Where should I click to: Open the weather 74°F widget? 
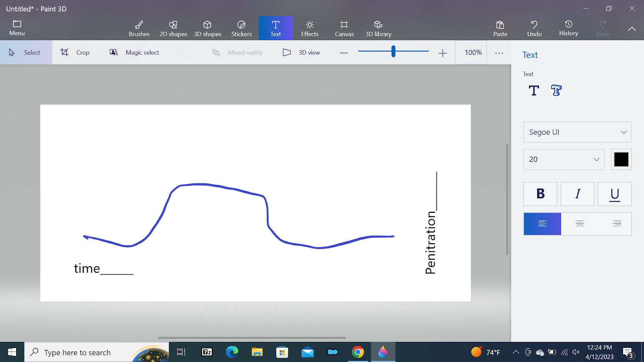(x=486, y=352)
